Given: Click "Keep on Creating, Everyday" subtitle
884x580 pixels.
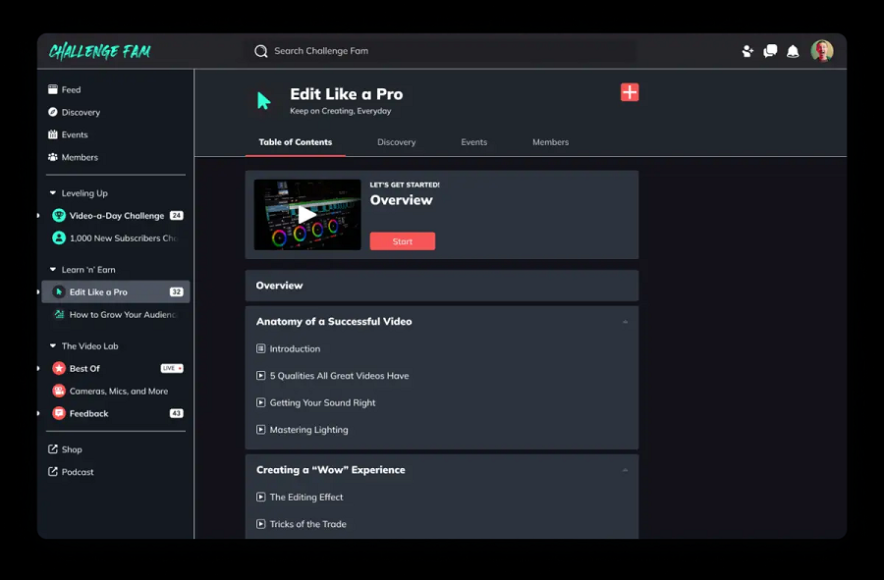Looking at the screenshot, I should [340, 111].
